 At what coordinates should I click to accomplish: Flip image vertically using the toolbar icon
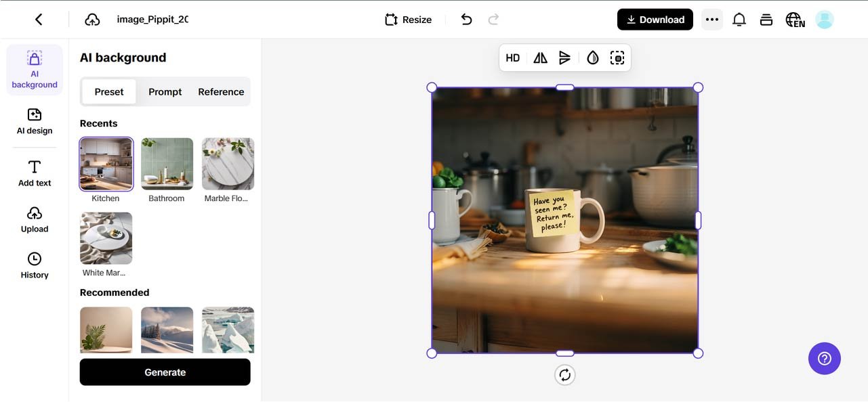[x=565, y=58]
